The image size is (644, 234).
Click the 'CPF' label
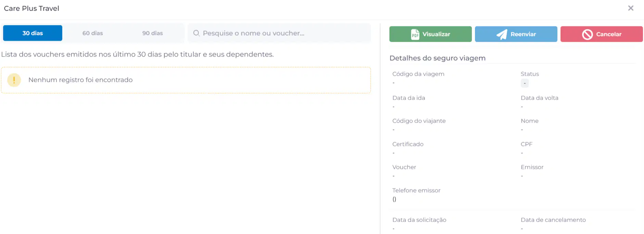tap(527, 144)
